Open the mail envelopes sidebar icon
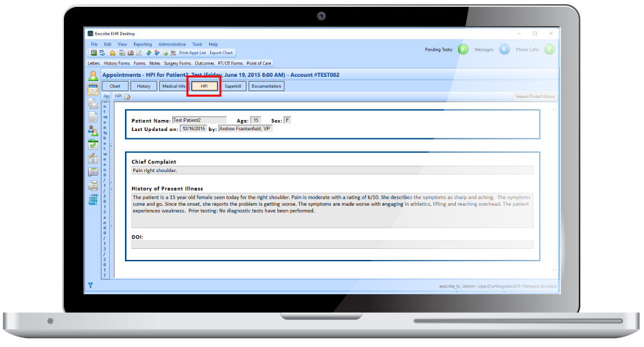 (x=93, y=104)
